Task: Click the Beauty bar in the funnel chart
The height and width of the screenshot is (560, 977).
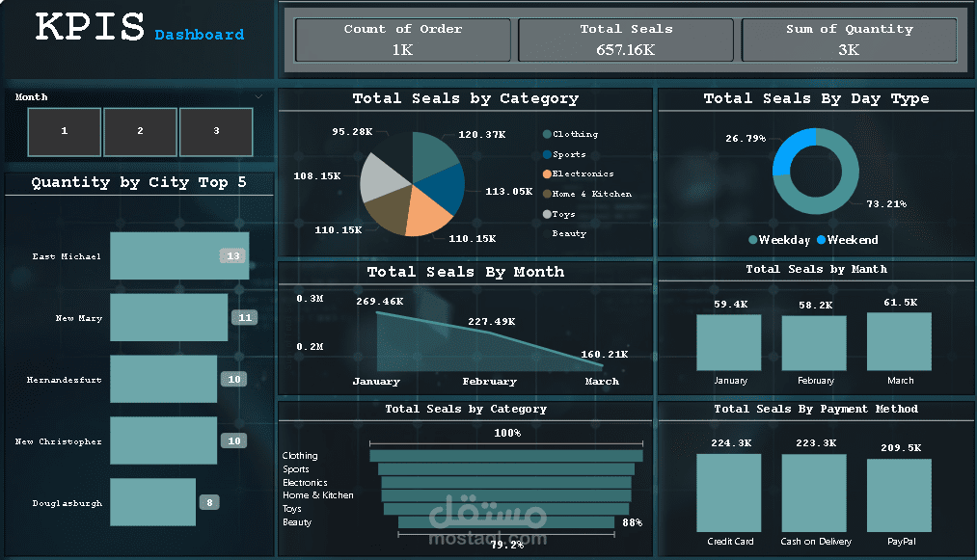Action: [x=508, y=521]
